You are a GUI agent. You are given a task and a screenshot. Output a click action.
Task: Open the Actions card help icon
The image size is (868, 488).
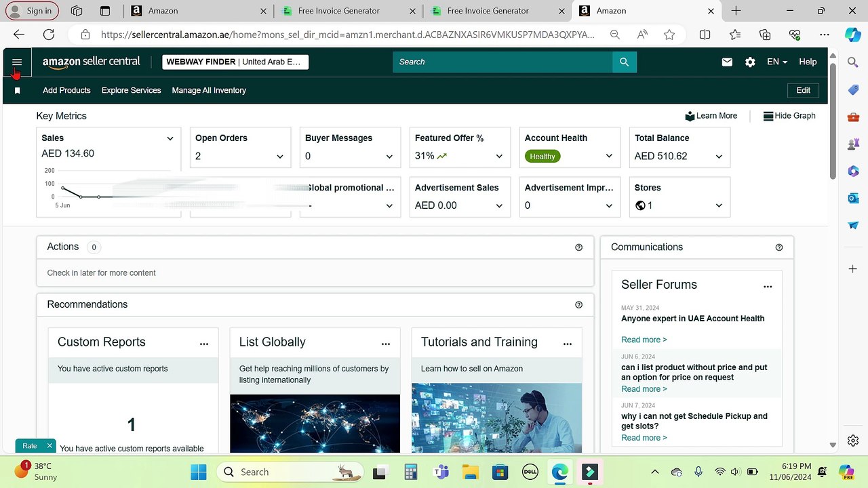578,247
